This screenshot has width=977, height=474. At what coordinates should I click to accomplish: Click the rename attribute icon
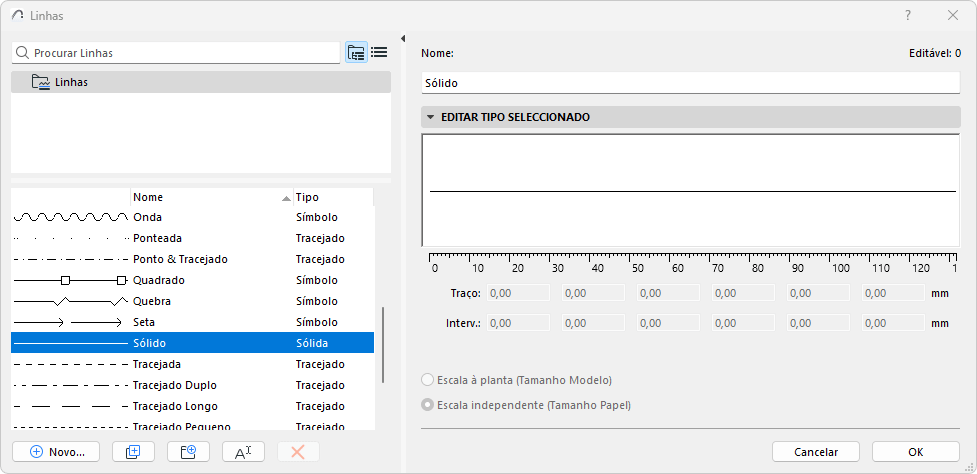(243, 452)
